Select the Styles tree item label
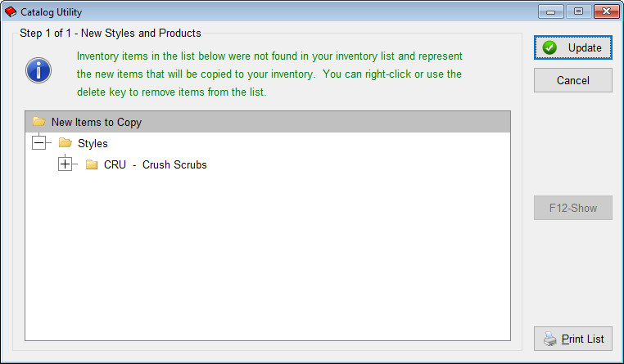 [x=93, y=143]
